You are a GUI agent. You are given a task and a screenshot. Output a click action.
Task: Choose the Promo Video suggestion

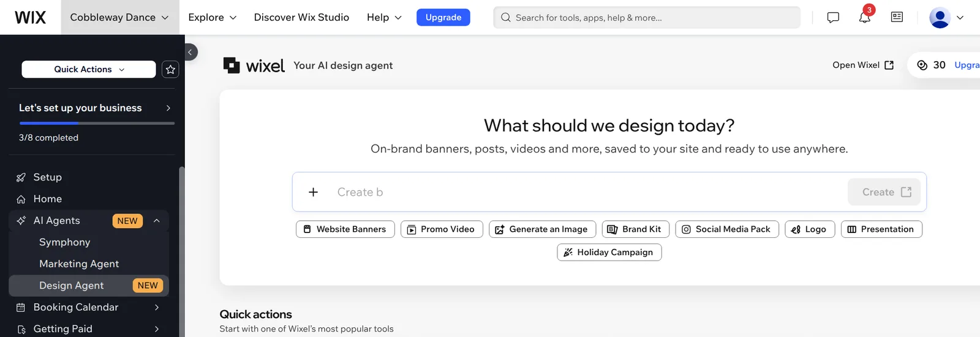pyautogui.click(x=442, y=229)
